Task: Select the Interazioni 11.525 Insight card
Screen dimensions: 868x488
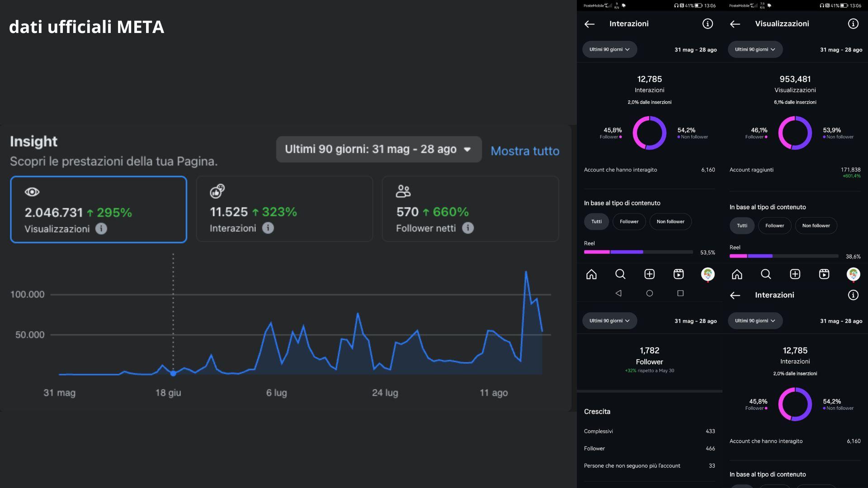Action: click(284, 209)
